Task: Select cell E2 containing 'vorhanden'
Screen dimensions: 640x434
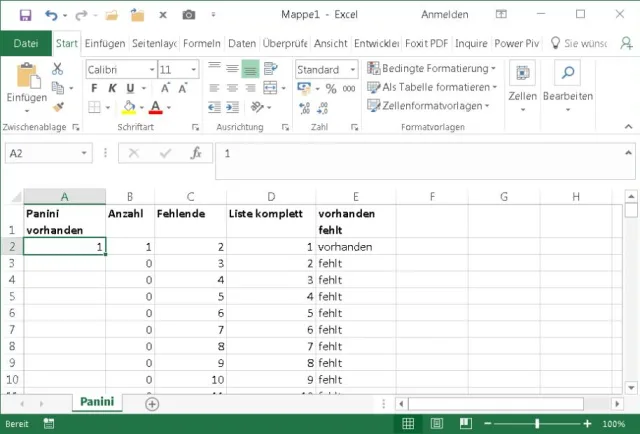Action: (x=355, y=246)
